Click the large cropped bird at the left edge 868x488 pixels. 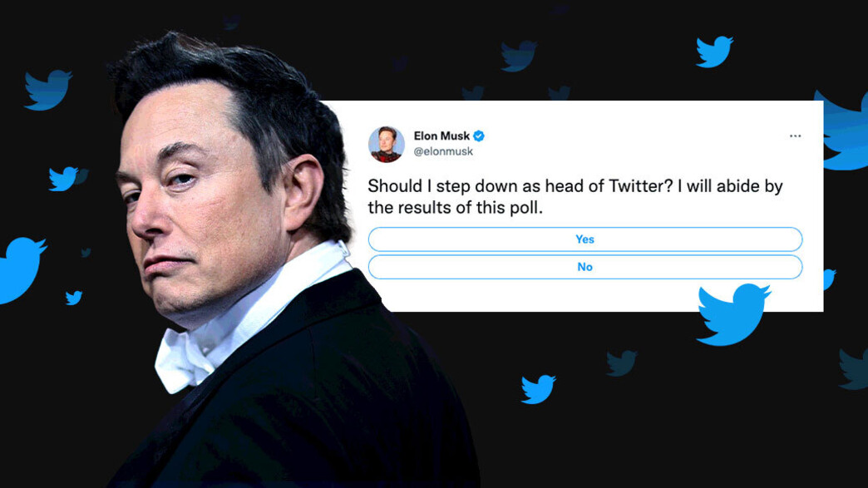click(21, 270)
